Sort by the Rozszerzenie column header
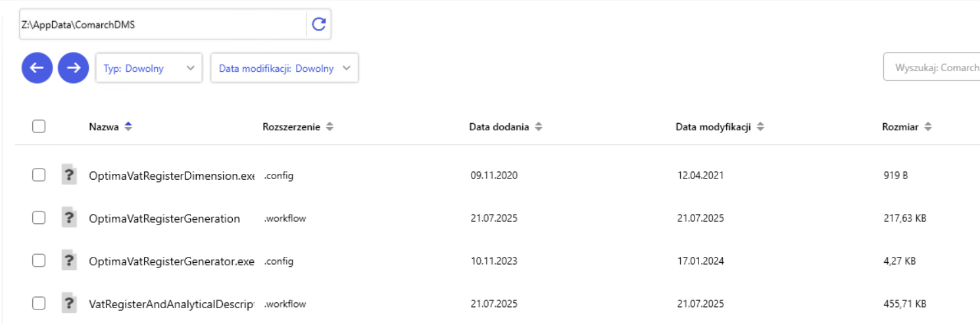 291,127
